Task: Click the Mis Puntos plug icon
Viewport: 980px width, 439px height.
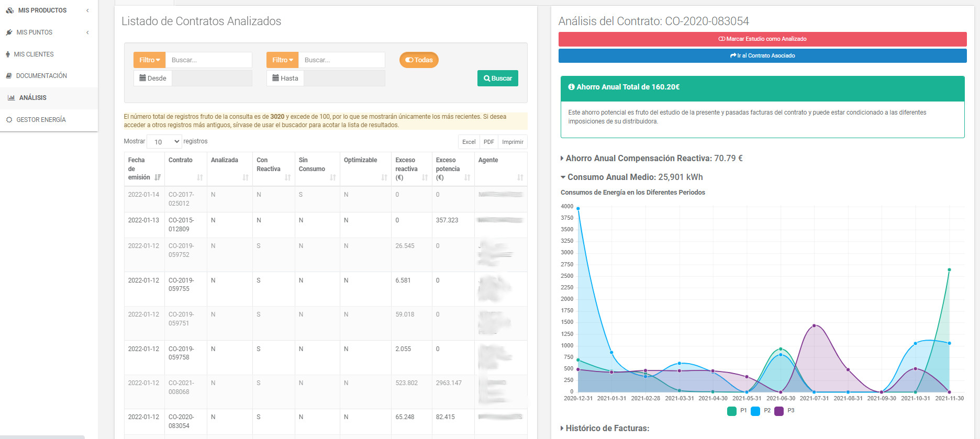Action: (x=9, y=32)
